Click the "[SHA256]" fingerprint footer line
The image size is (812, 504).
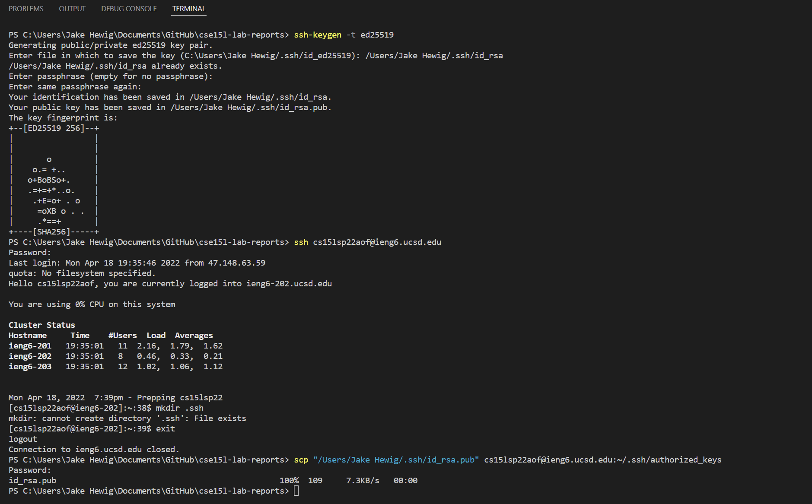(52, 232)
